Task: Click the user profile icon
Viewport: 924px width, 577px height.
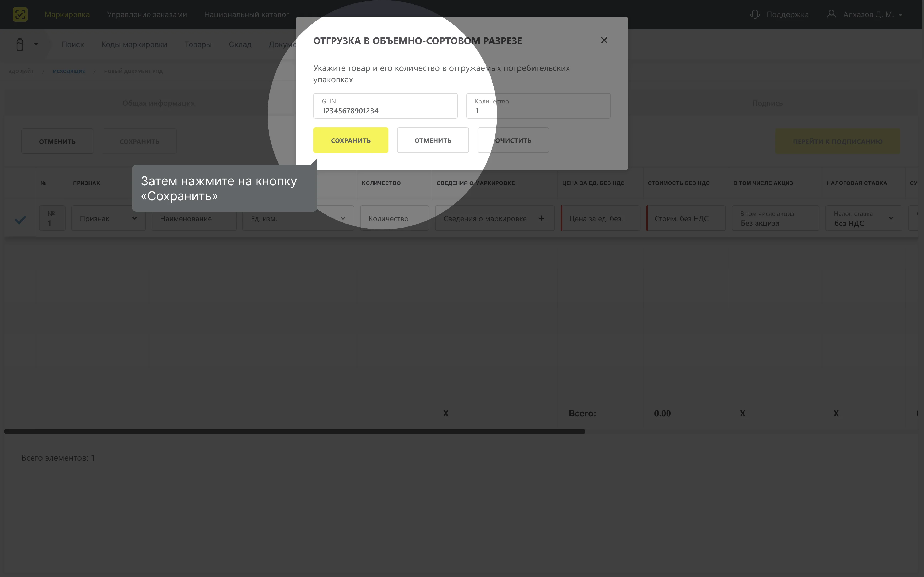Action: tap(831, 14)
